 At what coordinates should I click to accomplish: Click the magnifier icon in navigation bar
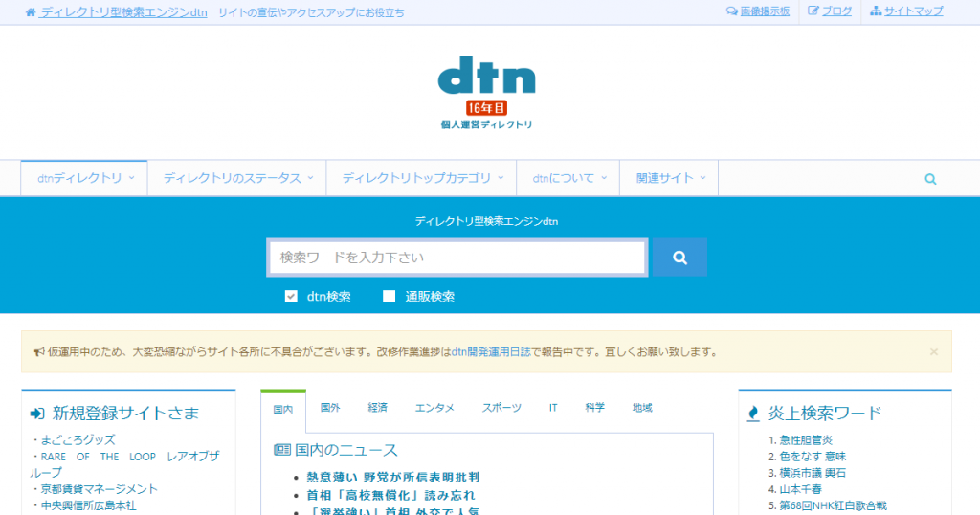point(930,179)
